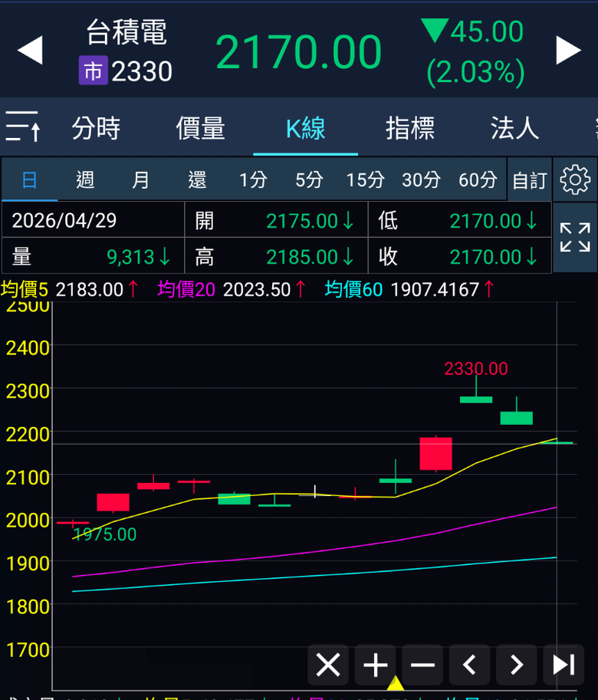Viewport: 598px width, 700px height.
Task: Select 還 adjusted-price option
Action: tap(197, 180)
